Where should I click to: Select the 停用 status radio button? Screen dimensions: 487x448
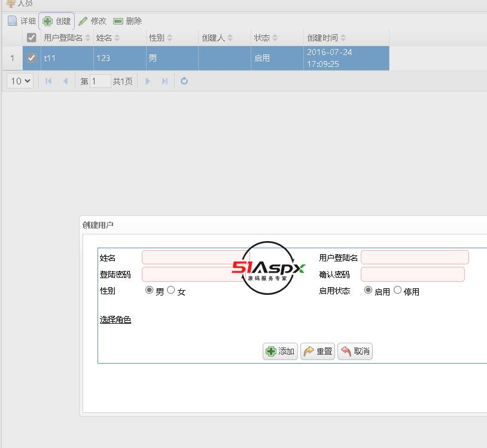point(397,290)
